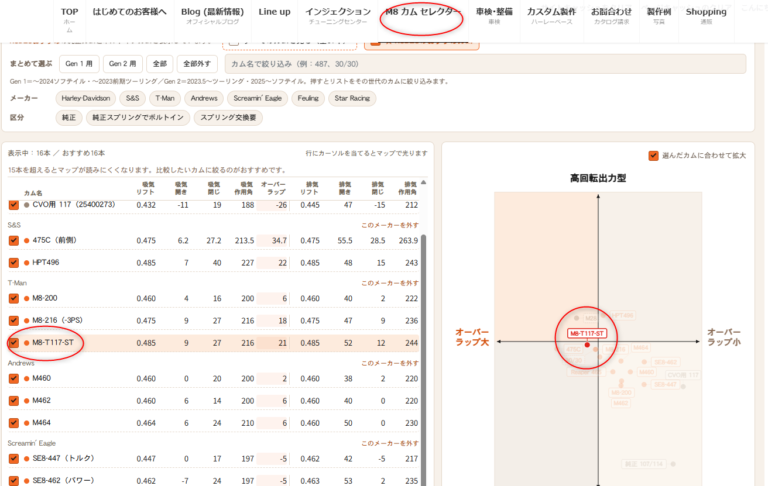
Task: Open the M8 カム セレクター menu item
Action: click(x=422, y=12)
